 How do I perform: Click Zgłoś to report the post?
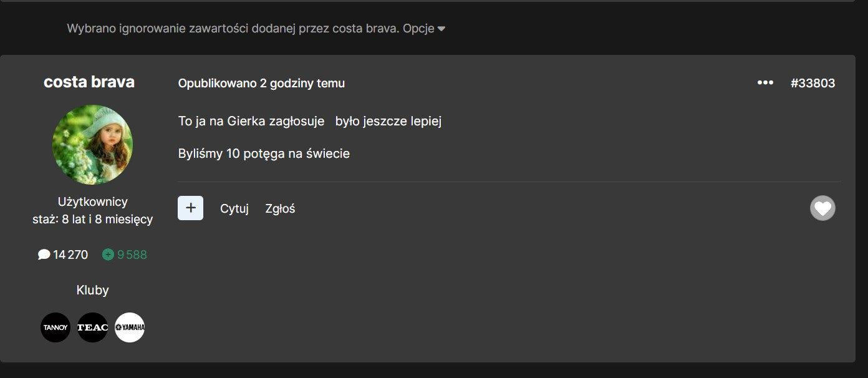(280, 209)
